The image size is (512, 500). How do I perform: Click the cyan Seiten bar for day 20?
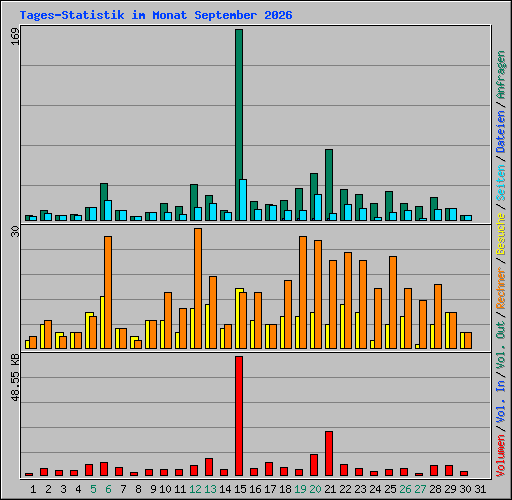click(x=318, y=207)
